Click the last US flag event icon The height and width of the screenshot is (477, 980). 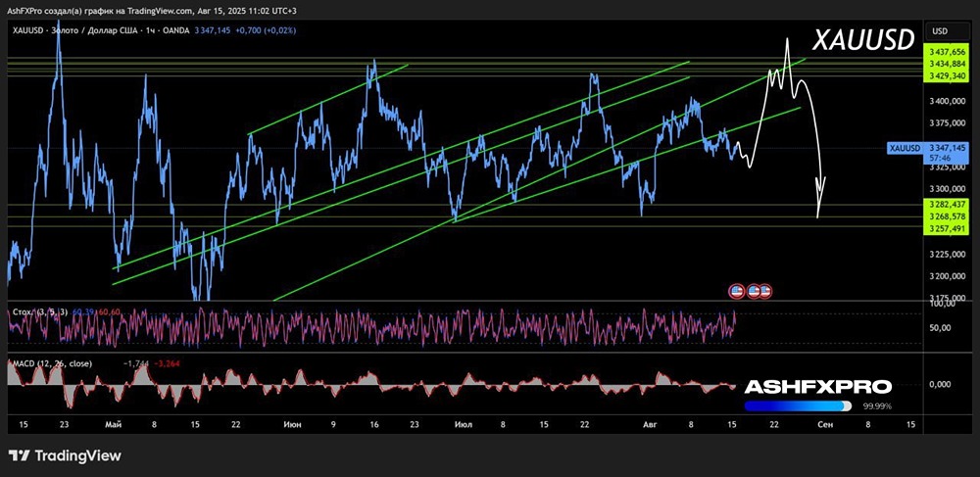tap(764, 291)
